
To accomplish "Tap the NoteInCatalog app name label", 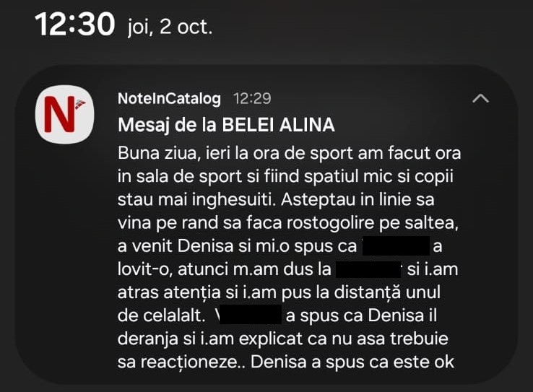I will 170,98.
